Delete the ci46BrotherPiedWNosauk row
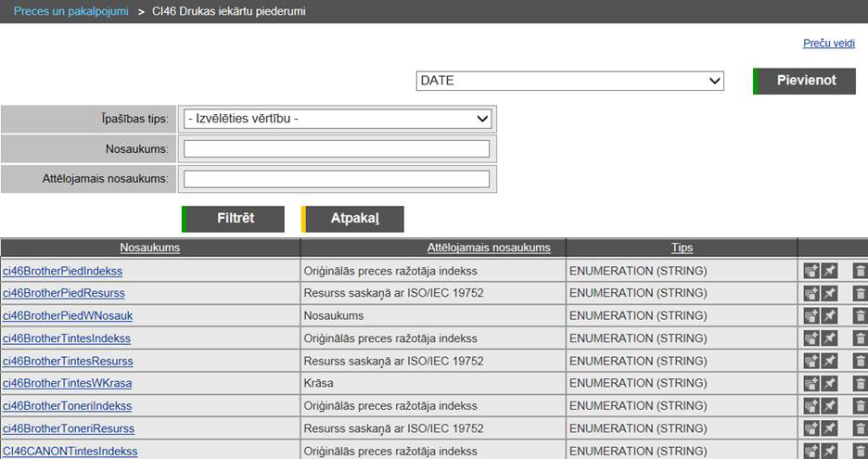The width and height of the screenshot is (868, 459). (x=860, y=315)
